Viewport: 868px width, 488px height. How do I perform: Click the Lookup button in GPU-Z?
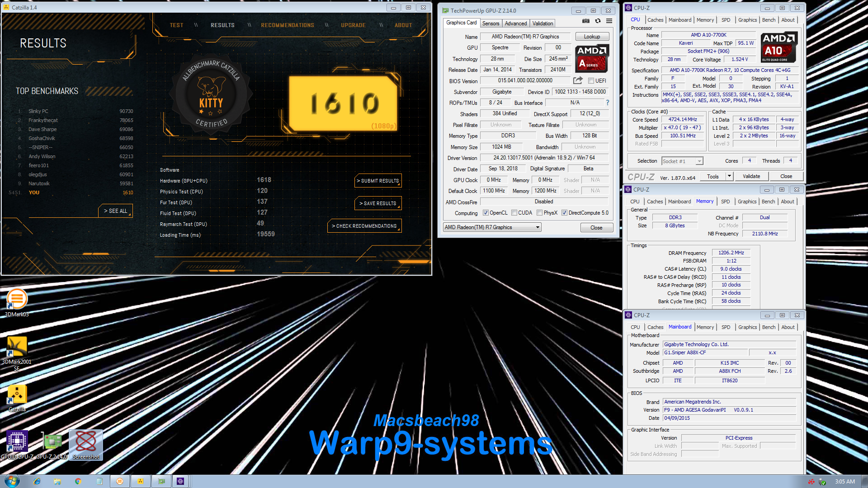pos(592,37)
